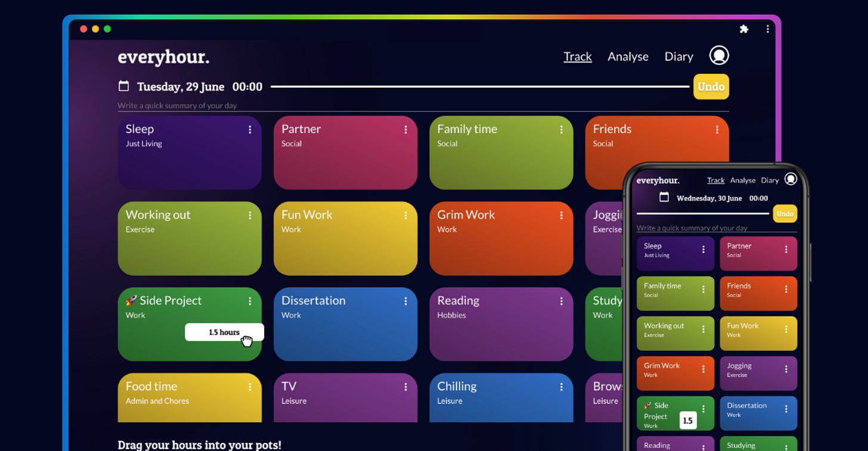The image size is (868, 451).
Task: Click the phone's day summary input field
Action: pos(717,228)
